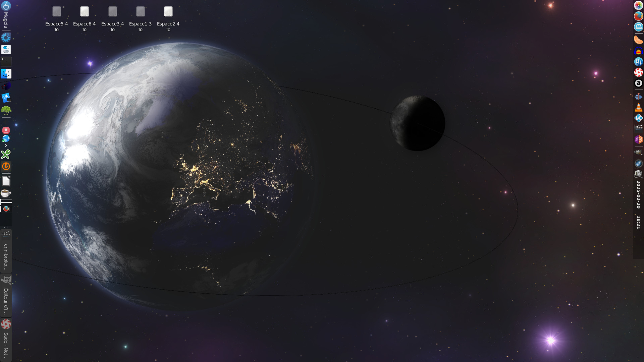Click the date 2025-02-20 on the clock
644x362 pixels.
638,194
